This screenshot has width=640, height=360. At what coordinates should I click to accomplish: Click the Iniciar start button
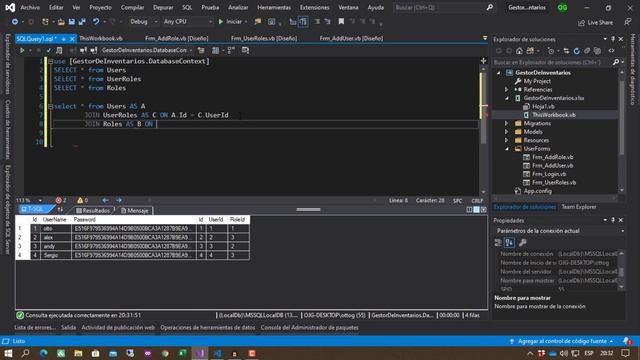pos(231,22)
